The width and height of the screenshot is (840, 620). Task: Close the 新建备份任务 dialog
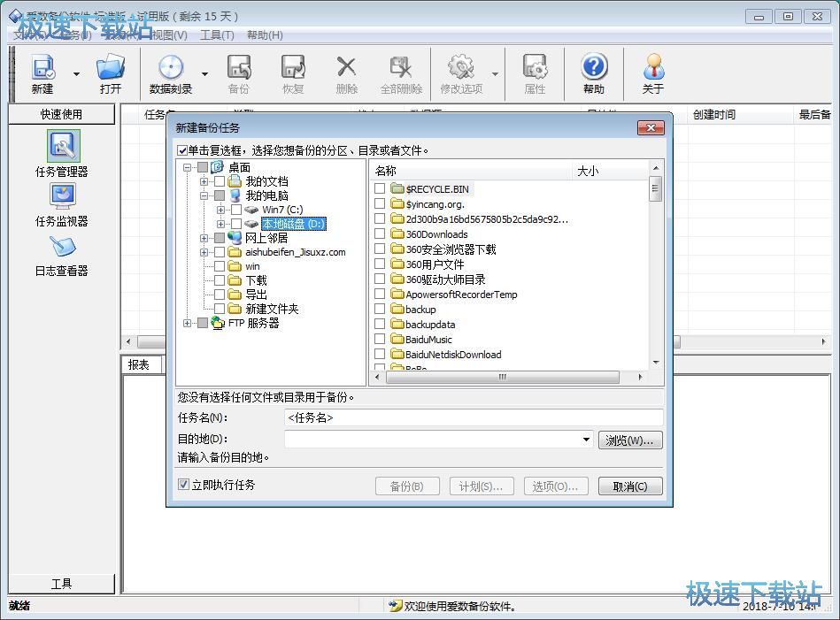click(x=651, y=127)
